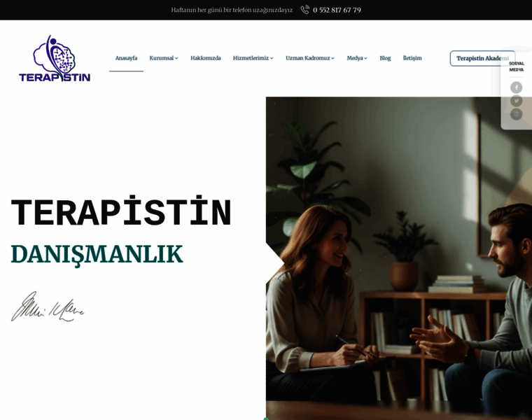Click the green slider indicator dot
The width and height of the screenshot is (532, 420).
[x=266, y=419]
